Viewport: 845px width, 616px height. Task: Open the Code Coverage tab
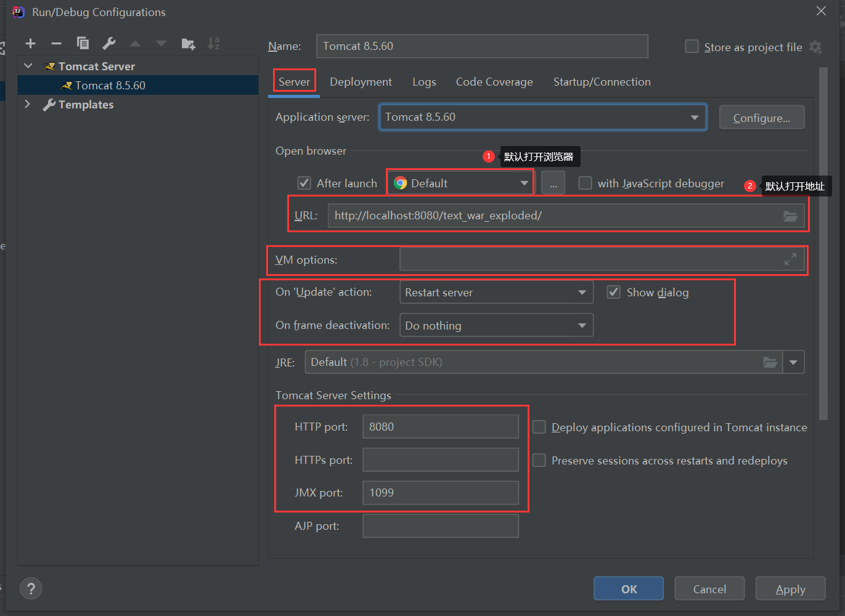point(494,81)
